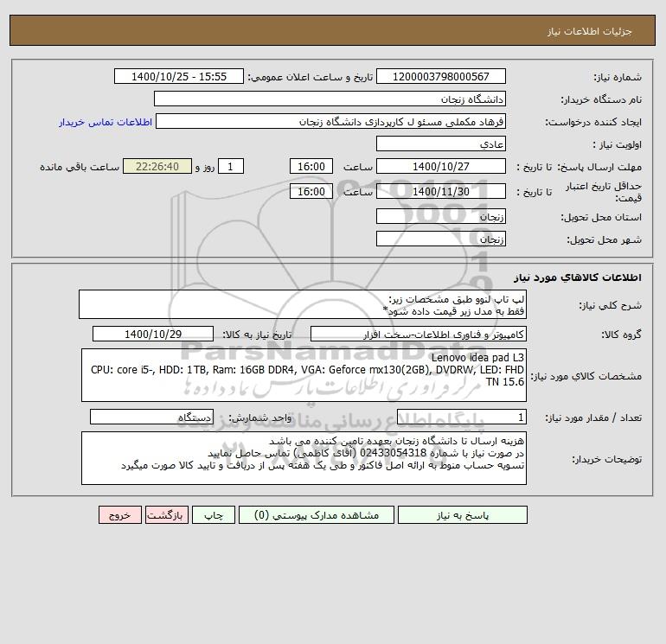Click label 'گروه کالا:'
666x644 pixels.
(x=621, y=335)
